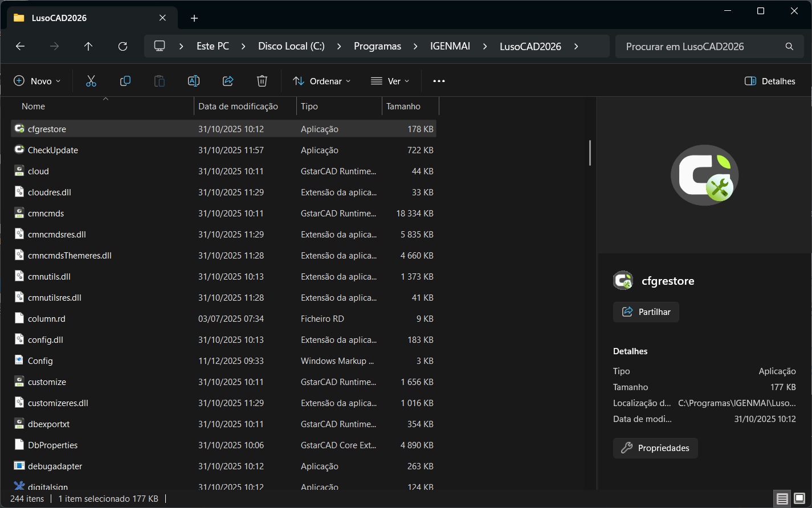Go up one folder level arrow
The height and width of the screenshot is (508, 812).
coord(88,46)
